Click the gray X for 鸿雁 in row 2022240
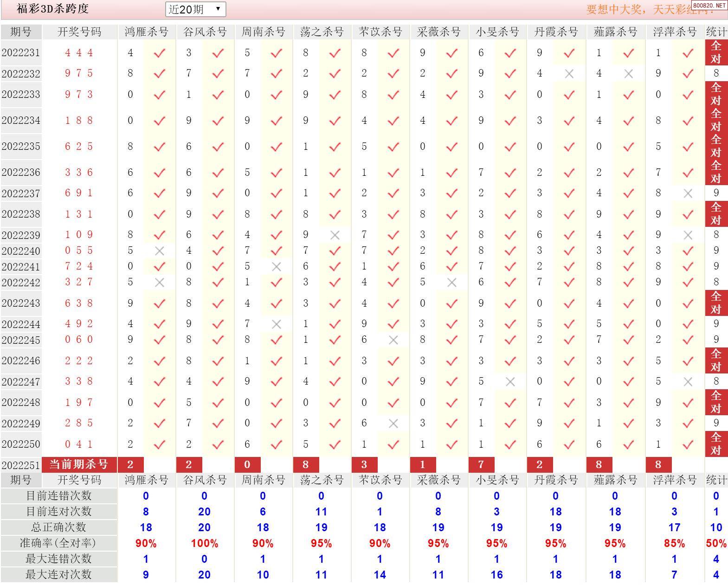728x585 pixels. [x=159, y=251]
